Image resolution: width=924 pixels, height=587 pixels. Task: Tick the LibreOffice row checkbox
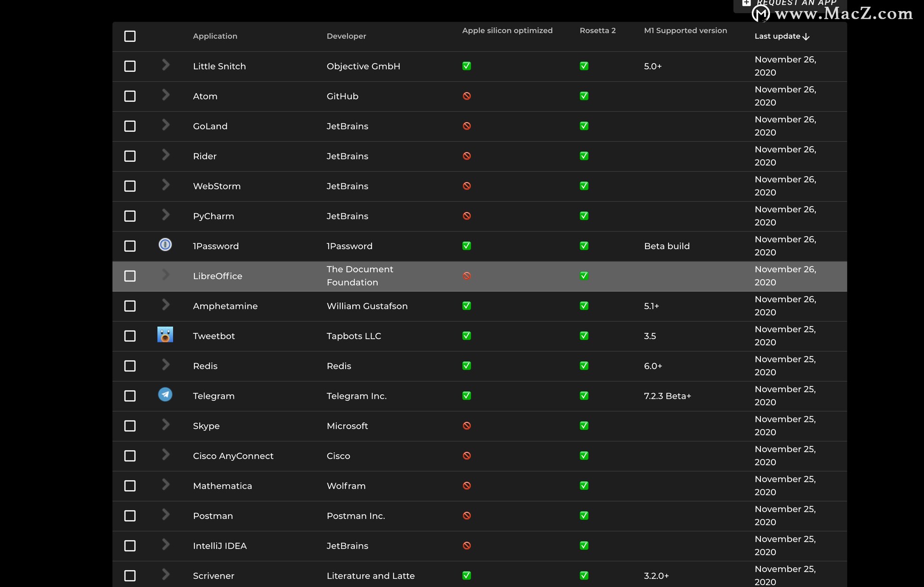click(x=130, y=276)
